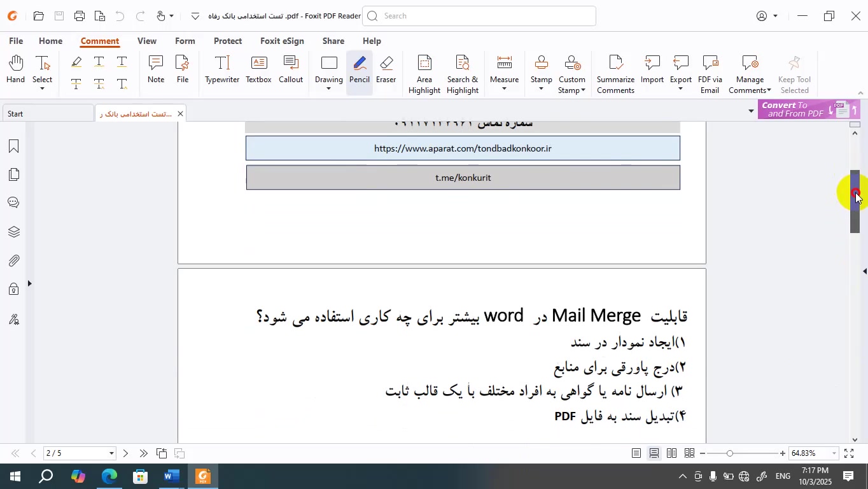Open the Manage Comments dropdown
Image resolution: width=868 pixels, height=489 pixels.
(769, 90)
